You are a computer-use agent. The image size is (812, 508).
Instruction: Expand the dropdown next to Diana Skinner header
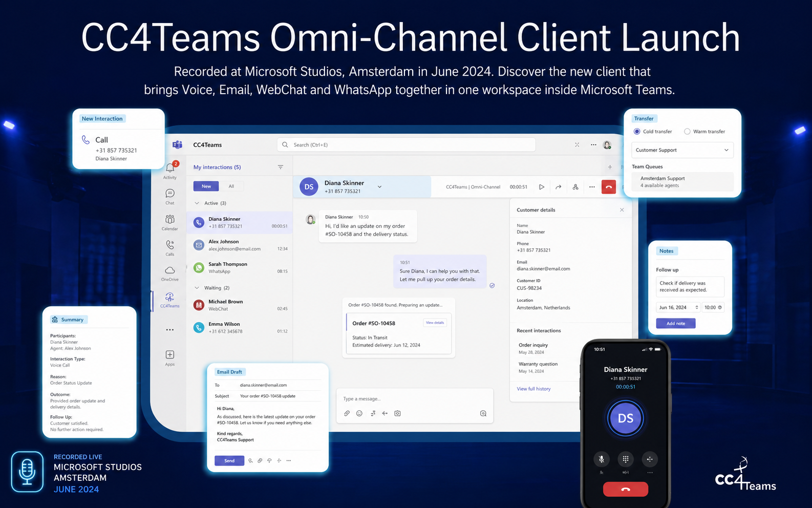(379, 187)
